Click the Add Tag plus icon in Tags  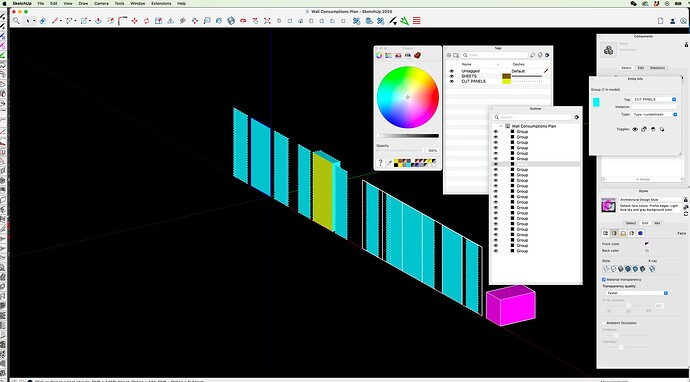tap(449, 55)
